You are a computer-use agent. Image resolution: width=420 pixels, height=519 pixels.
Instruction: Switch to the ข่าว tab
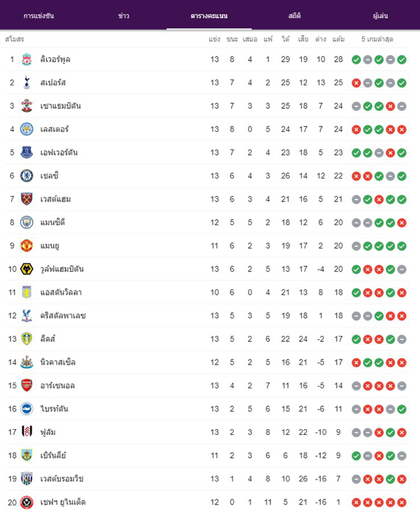point(124,16)
